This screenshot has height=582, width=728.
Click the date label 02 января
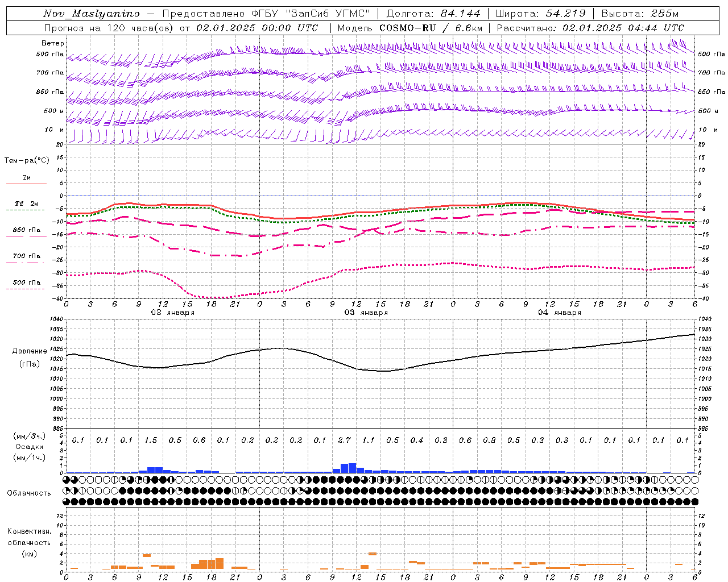tap(173, 313)
